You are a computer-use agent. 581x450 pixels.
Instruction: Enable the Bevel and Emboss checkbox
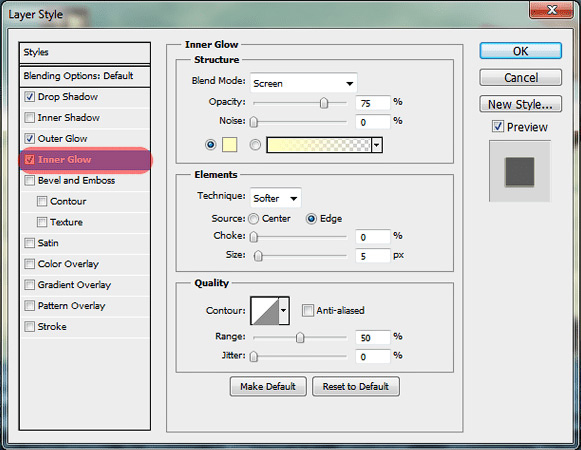coord(29,181)
